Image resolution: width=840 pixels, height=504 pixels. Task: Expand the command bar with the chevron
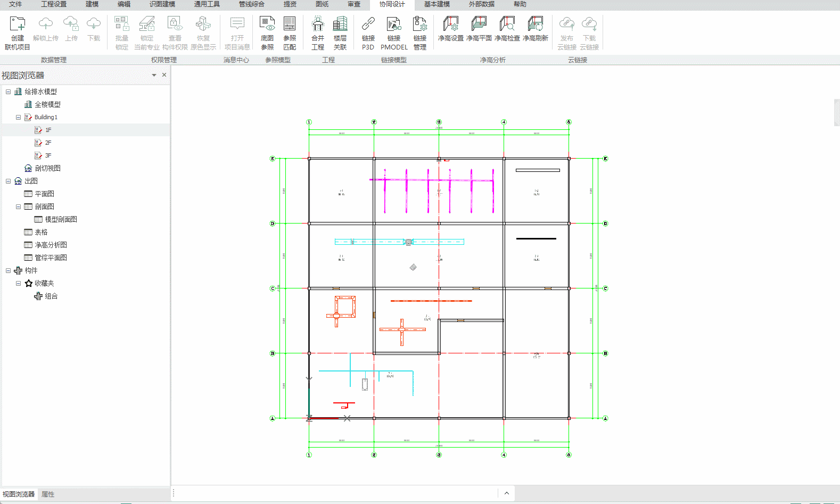[x=507, y=493]
